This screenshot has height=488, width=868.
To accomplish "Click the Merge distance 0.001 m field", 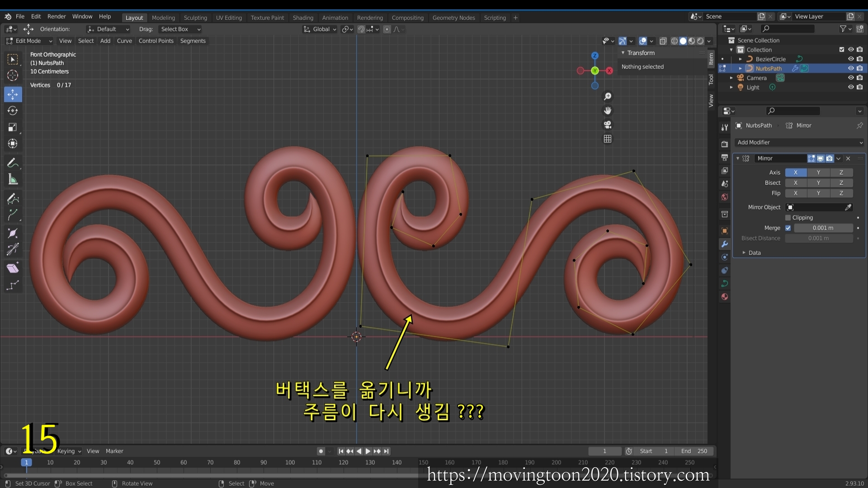I will click(x=823, y=228).
